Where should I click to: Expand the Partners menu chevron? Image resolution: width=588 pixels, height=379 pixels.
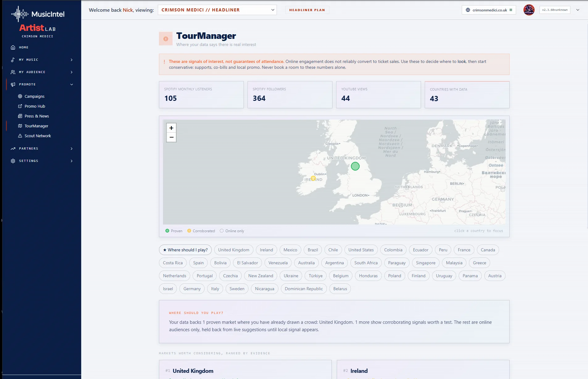pos(72,149)
